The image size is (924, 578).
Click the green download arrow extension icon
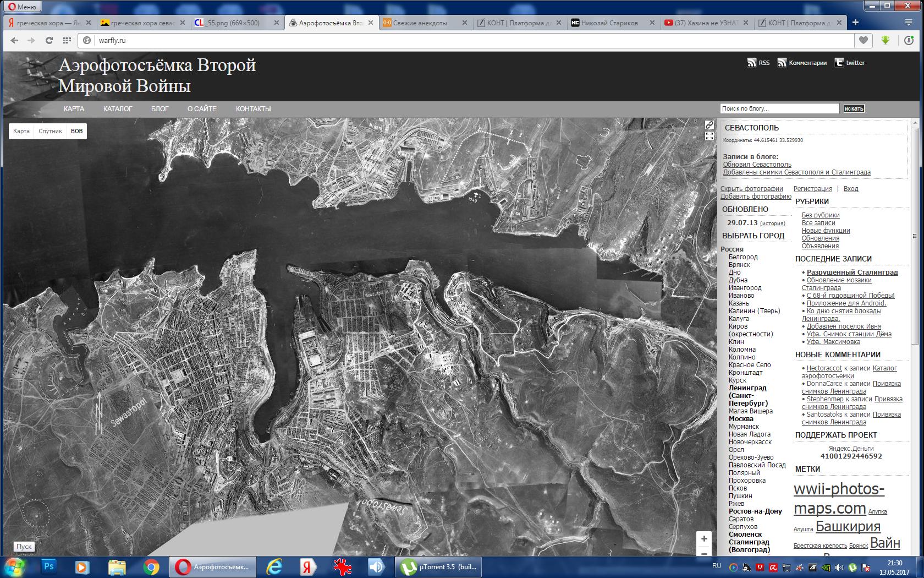coord(886,40)
